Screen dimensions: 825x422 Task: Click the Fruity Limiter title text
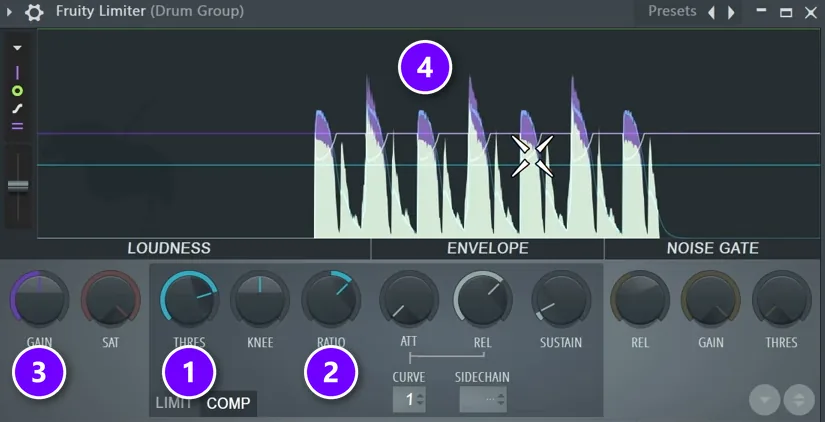[x=100, y=11]
